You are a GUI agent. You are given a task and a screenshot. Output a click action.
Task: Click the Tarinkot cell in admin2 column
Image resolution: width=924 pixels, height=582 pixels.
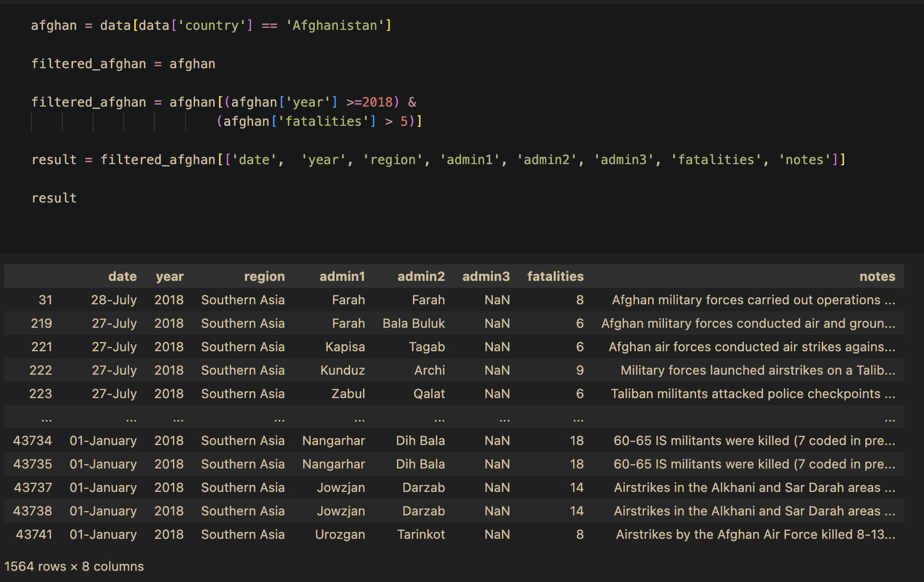coord(421,534)
